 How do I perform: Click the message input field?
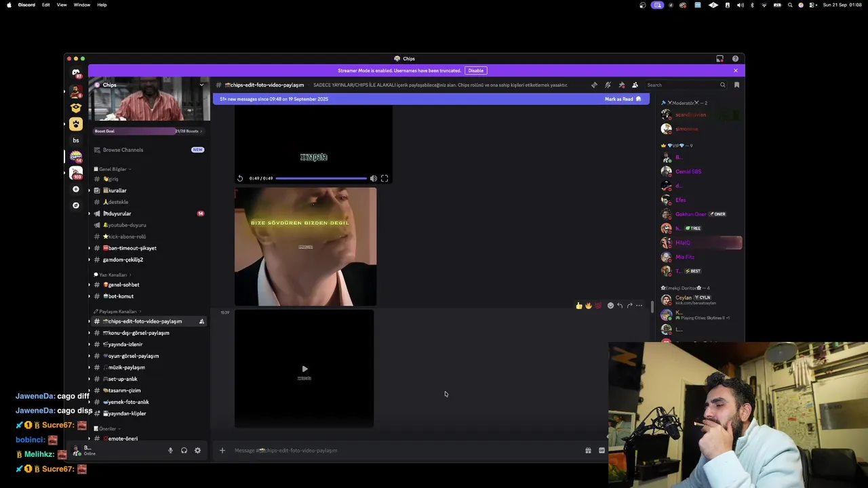pos(407,451)
